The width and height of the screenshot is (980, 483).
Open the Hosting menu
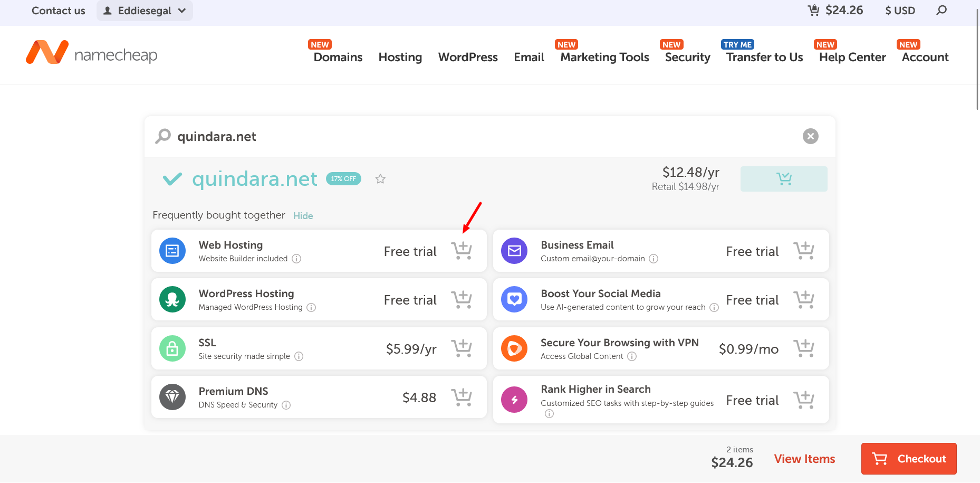pos(400,57)
